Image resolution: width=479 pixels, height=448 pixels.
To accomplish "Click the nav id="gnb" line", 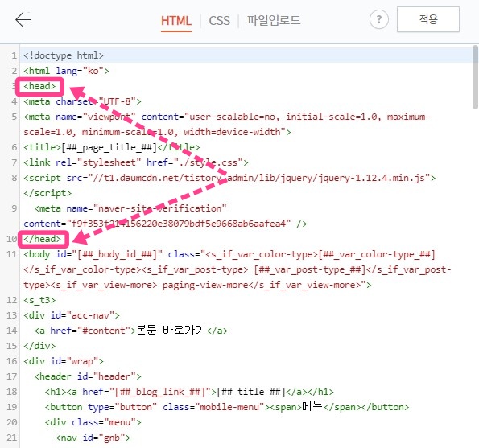I will 93,438.
